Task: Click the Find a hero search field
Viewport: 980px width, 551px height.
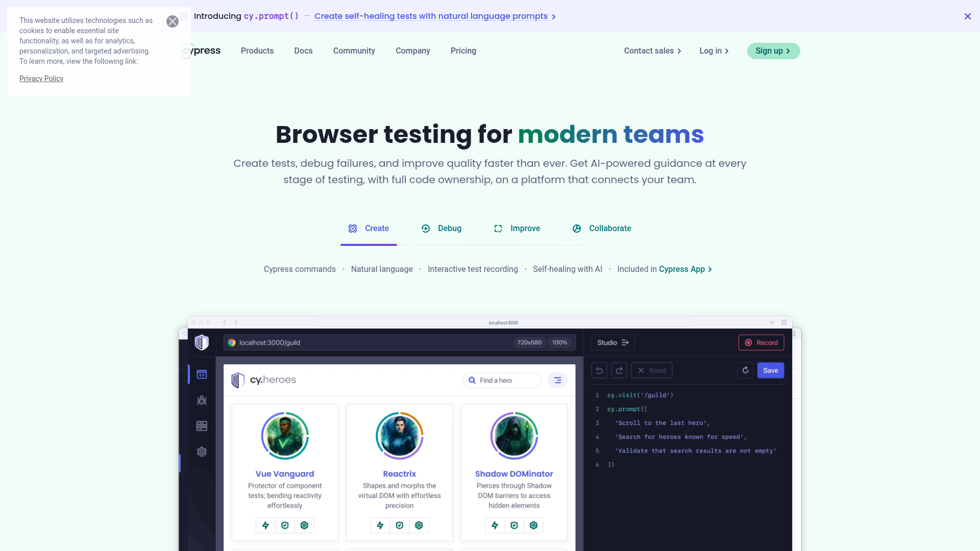Action: [x=502, y=380]
